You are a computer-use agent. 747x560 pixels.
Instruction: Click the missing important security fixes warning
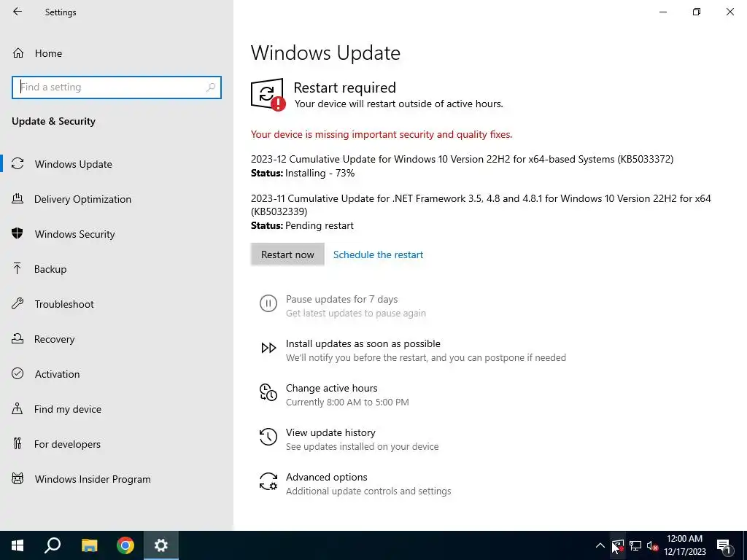(382, 134)
